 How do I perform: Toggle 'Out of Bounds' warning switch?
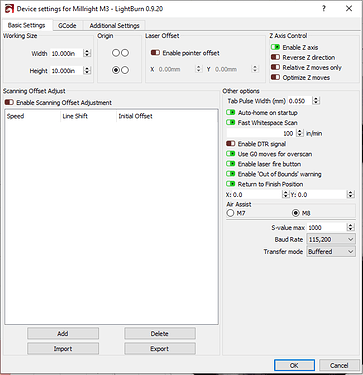[x=231, y=174]
